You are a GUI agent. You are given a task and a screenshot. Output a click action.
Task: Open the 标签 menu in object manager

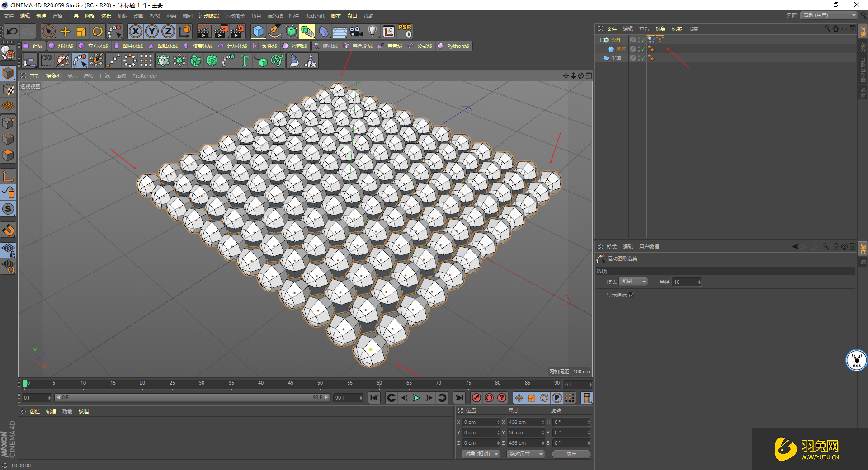[x=676, y=29]
